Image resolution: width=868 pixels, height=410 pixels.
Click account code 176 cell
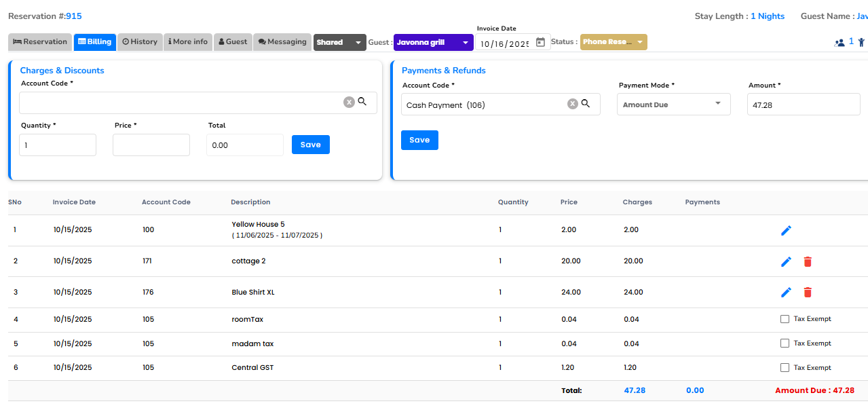[148, 292]
